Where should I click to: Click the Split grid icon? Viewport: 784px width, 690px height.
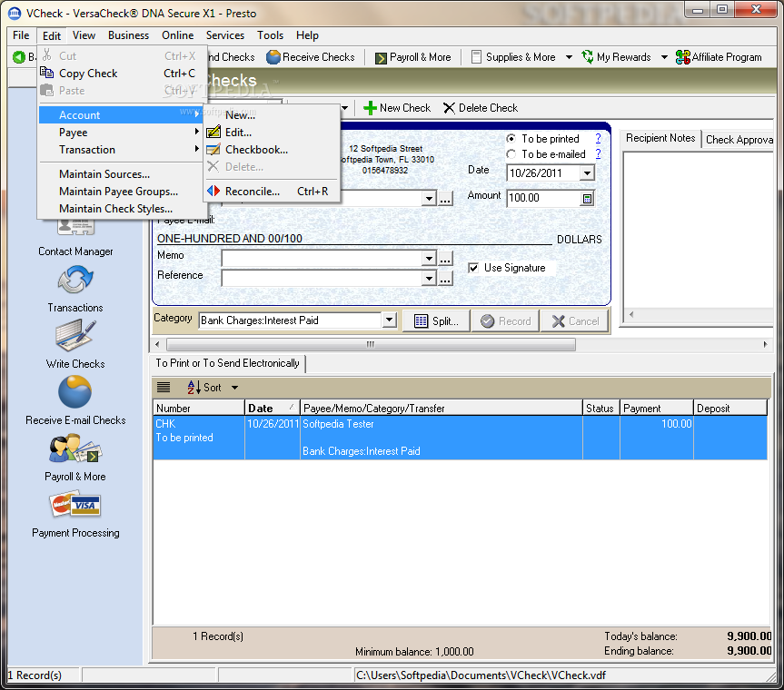421,321
